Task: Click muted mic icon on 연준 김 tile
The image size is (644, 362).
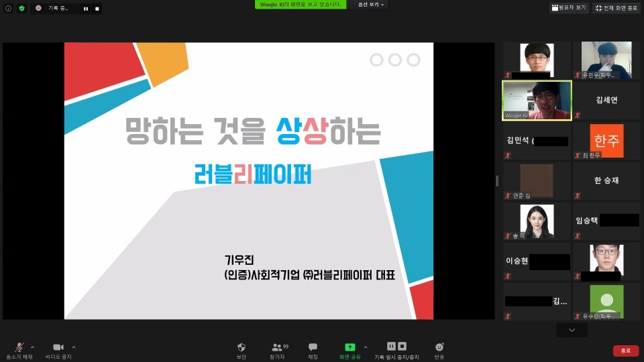Action: [x=508, y=196]
